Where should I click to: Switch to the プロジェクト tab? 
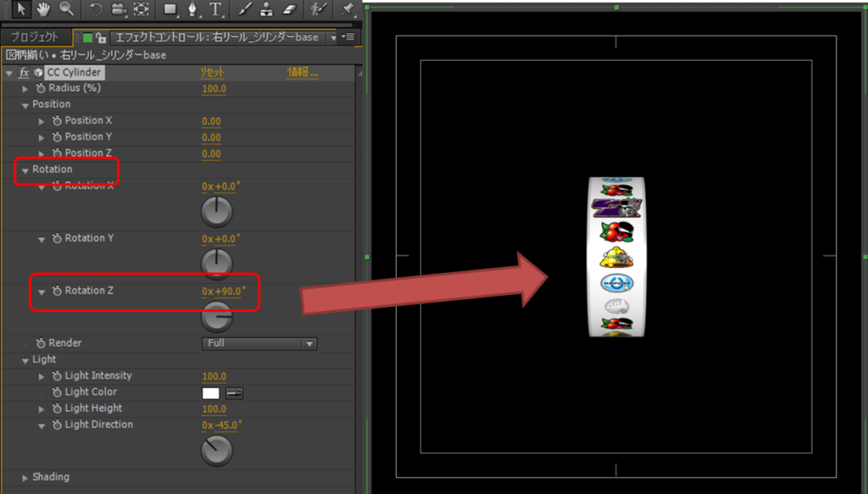[34, 37]
